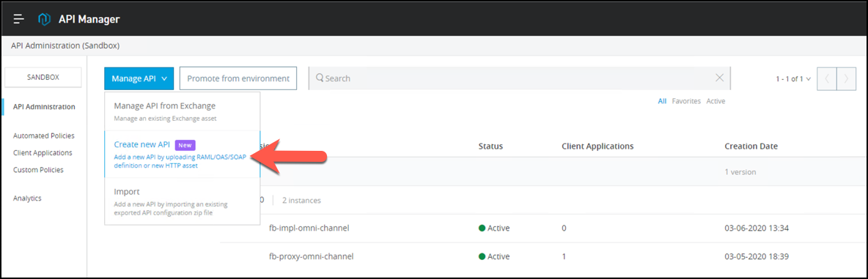868x279 pixels.
Task: Go to next page arrow
Action: (x=846, y=78)
